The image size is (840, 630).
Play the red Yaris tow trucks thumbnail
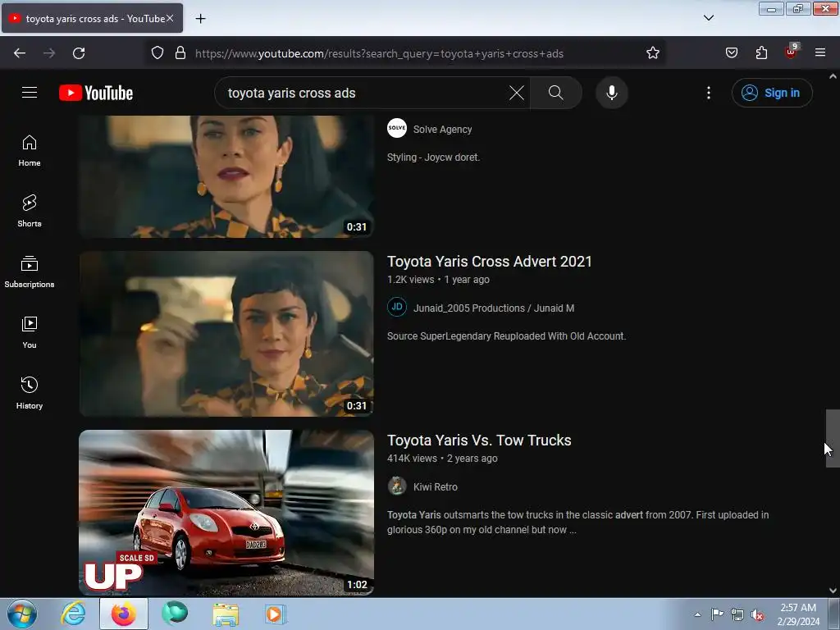pyautogui.click(x=226, y=513)
